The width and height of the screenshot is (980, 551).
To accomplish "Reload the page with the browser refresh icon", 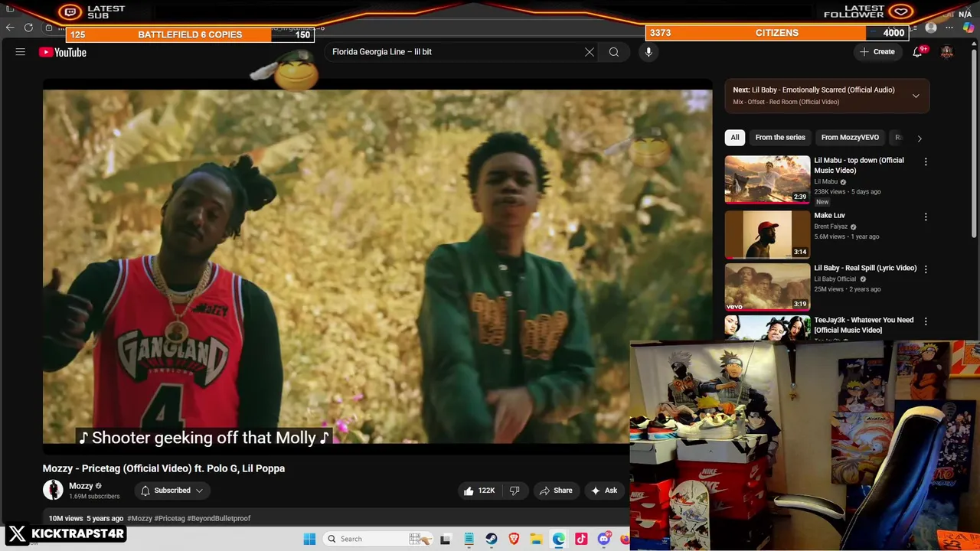I will coord(28,28).
